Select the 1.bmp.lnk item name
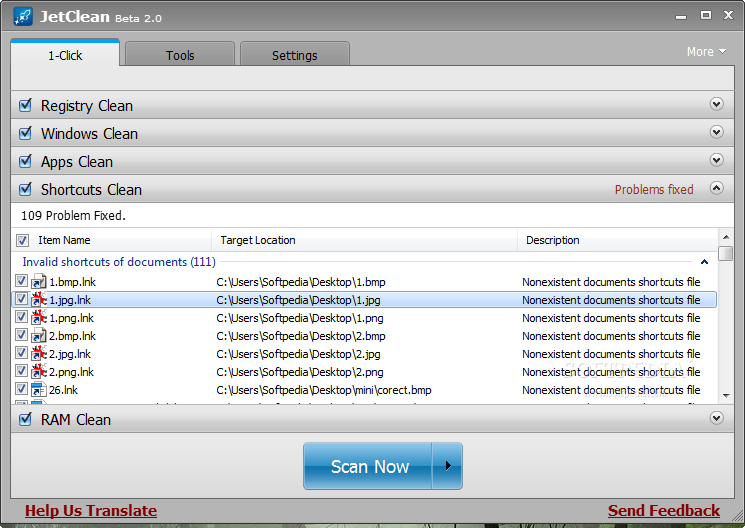This screenshot has height=528, width=745. (x=72, y=282)
